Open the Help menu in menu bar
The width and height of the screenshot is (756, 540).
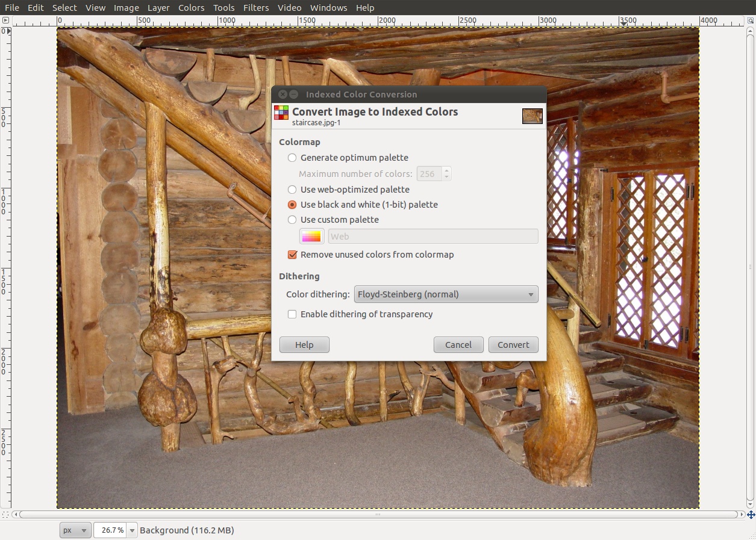click(365, 8)
